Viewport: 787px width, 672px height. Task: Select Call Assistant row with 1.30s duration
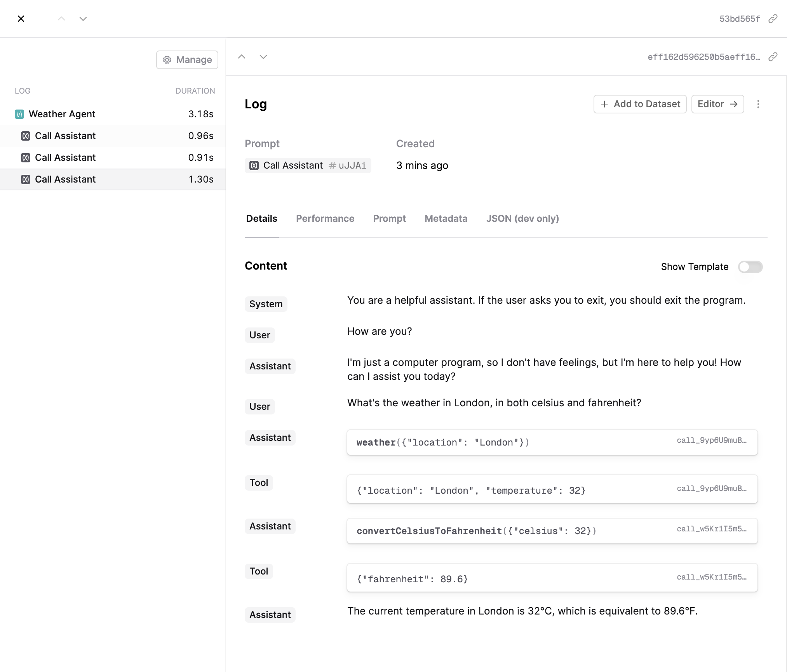coord(113,179)
